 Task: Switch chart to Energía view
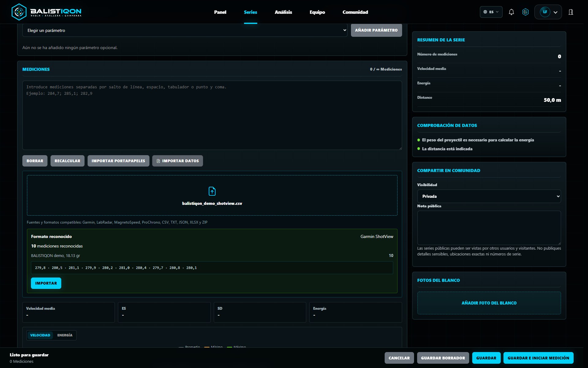pyautogui.click(x=65, y=335)
